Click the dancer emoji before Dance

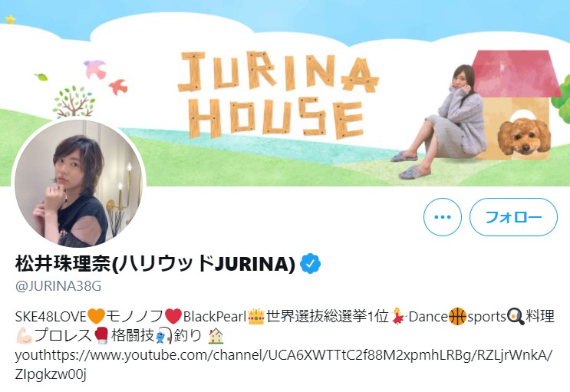point(398,316)
